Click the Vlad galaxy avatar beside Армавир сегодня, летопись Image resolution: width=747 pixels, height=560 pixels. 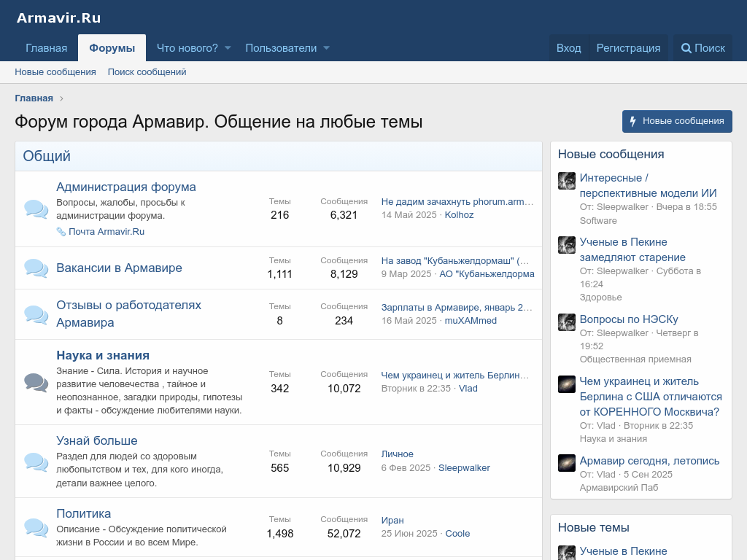click(567, 463)
